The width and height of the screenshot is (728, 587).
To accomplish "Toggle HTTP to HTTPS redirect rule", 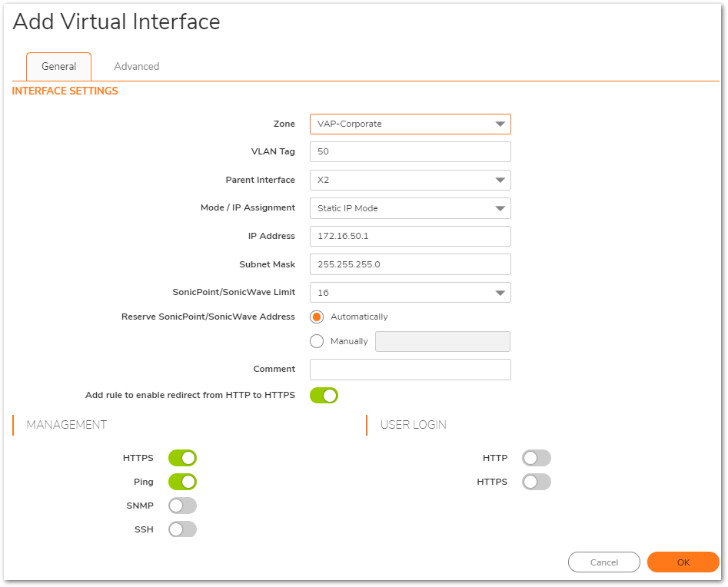I will coord(324,396).
